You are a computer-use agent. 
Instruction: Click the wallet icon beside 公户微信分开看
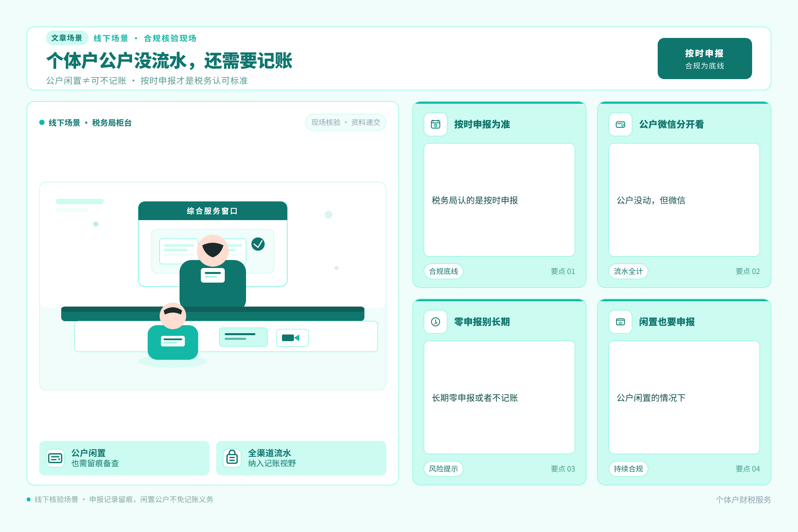[x=620, y=124]
